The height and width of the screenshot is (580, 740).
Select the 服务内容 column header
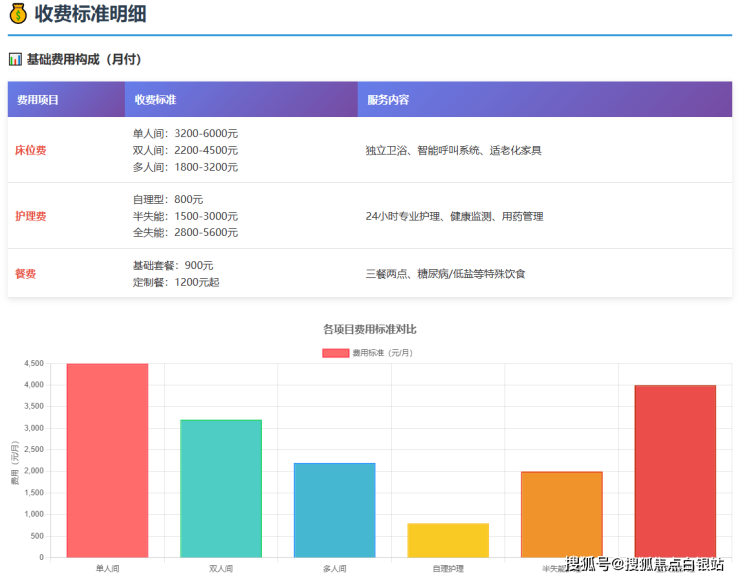coord(388,100)
